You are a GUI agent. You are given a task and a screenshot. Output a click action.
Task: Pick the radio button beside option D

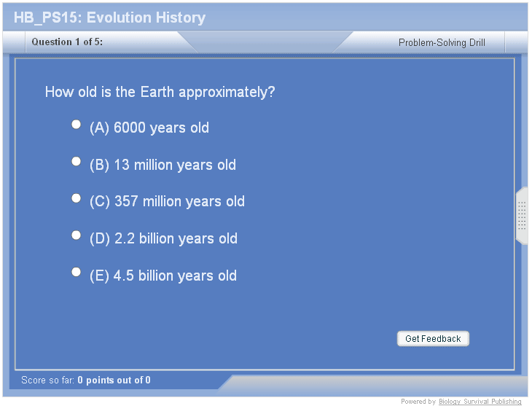pos(76,235)
